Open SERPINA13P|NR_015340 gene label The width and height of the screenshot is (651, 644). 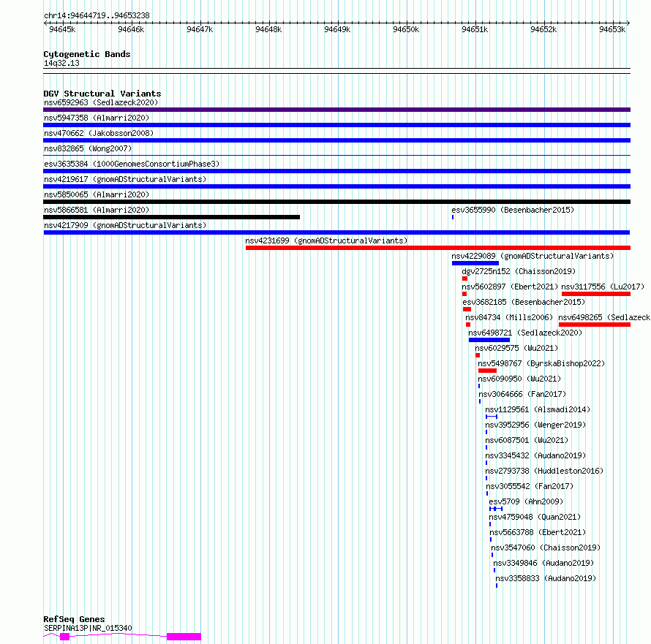[88, 628]
